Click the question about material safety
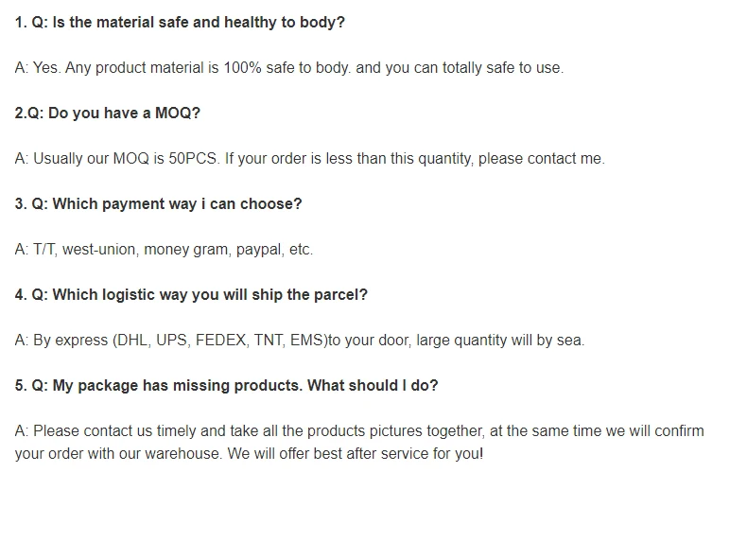The height and width of the screenshot is (560, 747). (180, 22)
